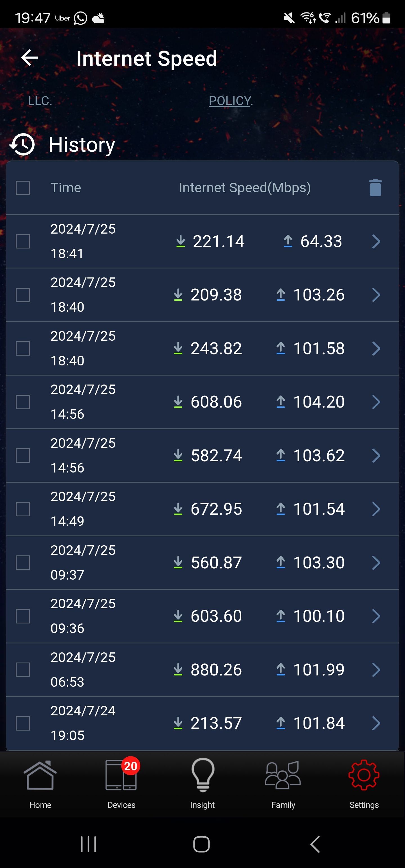Tap the trash icon to delete history
The width and height of the screenshot is (405, 868).
click(375, 188)
